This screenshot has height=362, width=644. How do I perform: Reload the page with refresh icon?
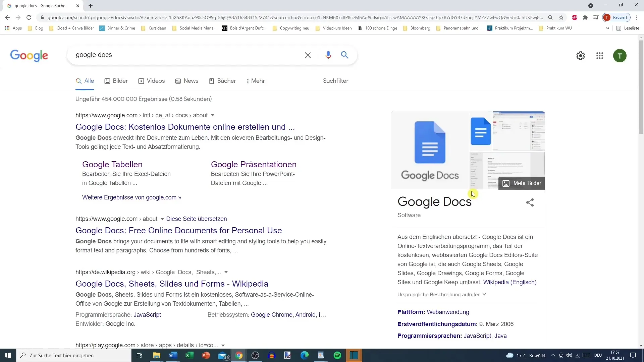coord(29,17)
